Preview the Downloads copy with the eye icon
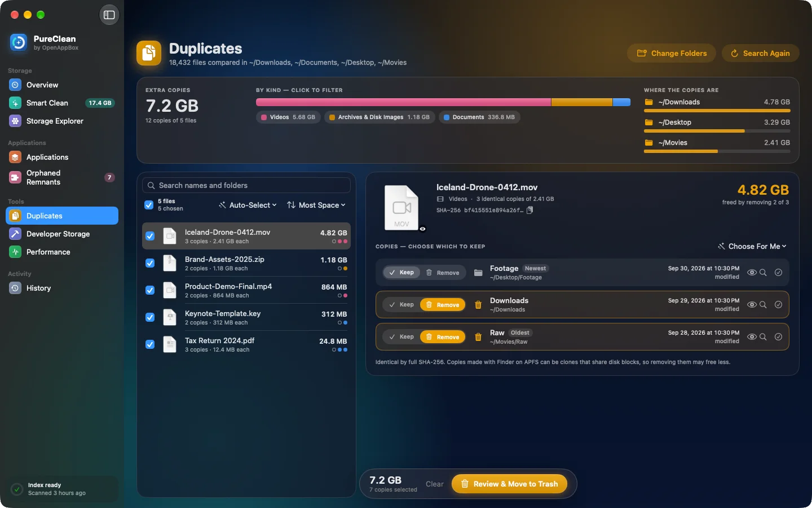 752,305
